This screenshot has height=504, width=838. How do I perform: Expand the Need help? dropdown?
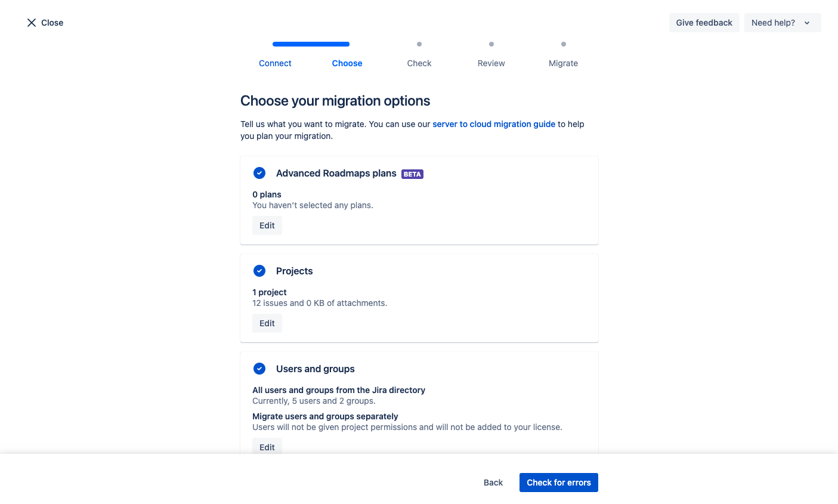coord(773,23)
